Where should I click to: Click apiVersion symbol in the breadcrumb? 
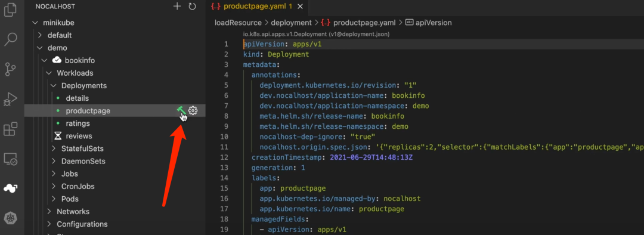(x=434, y=23)
